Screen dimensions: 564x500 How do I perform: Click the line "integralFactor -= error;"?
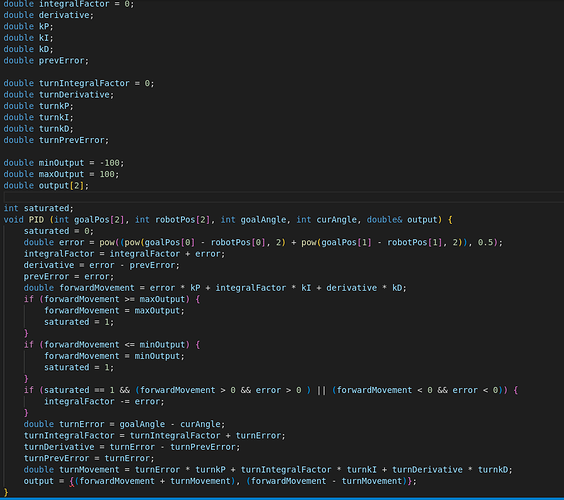pos(104,401)
